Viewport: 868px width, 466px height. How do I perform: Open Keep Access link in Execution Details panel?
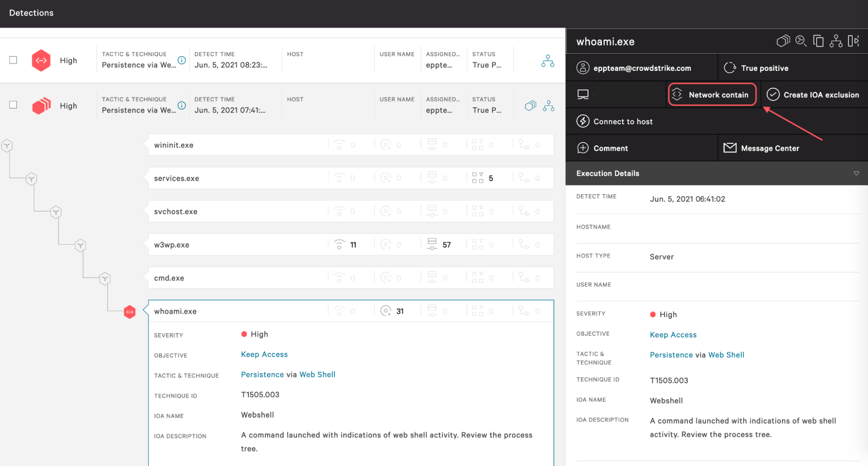pyautogui.click(x=673, y=334)
